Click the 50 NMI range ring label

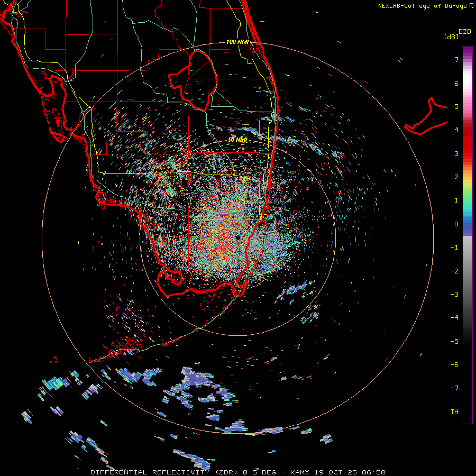coord(237,140)
